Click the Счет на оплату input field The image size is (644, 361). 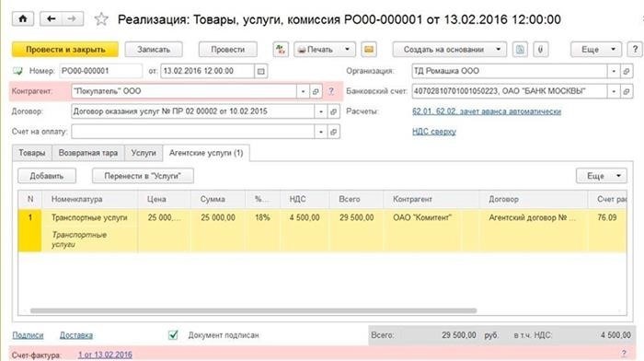[x=193, y=132]
